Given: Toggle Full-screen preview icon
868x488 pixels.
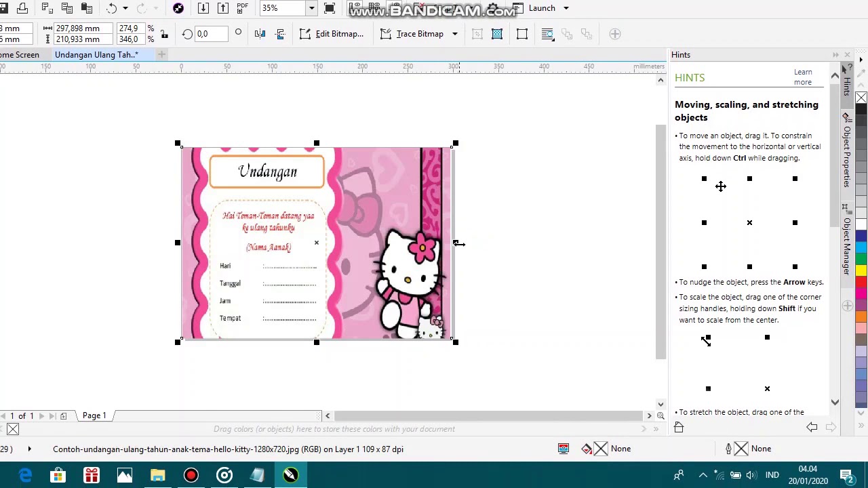Looking at the screenshot, I should click(330, 8).
